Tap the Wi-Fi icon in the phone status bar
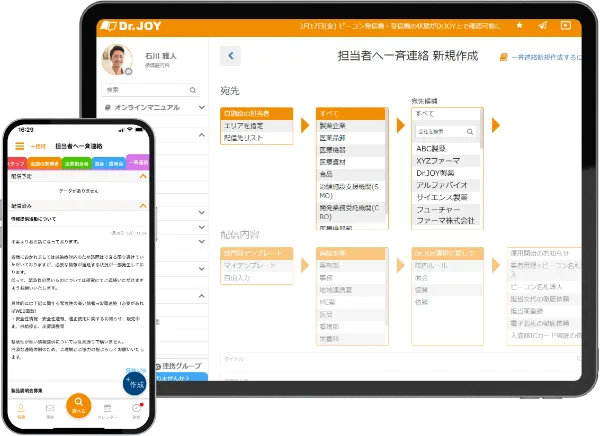The image size is (600, 436). point(130,130)
